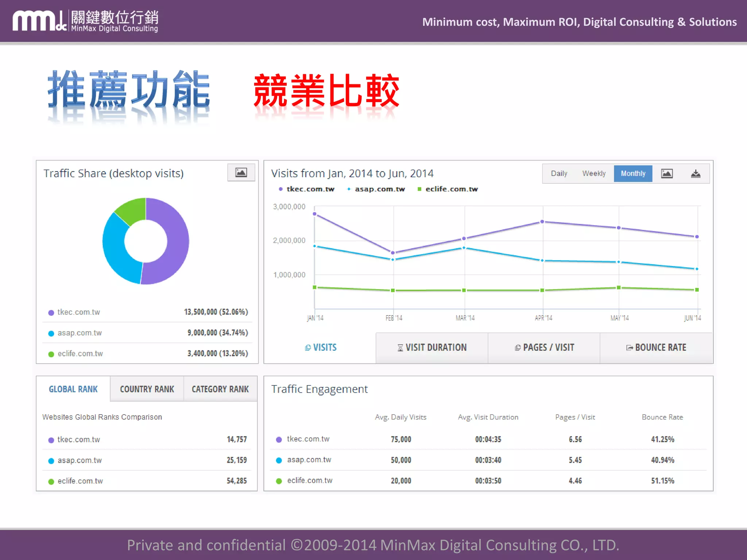Click the 9,000,000 (34.74%) value
The image size is (747, 560).
tap(218, 333)
